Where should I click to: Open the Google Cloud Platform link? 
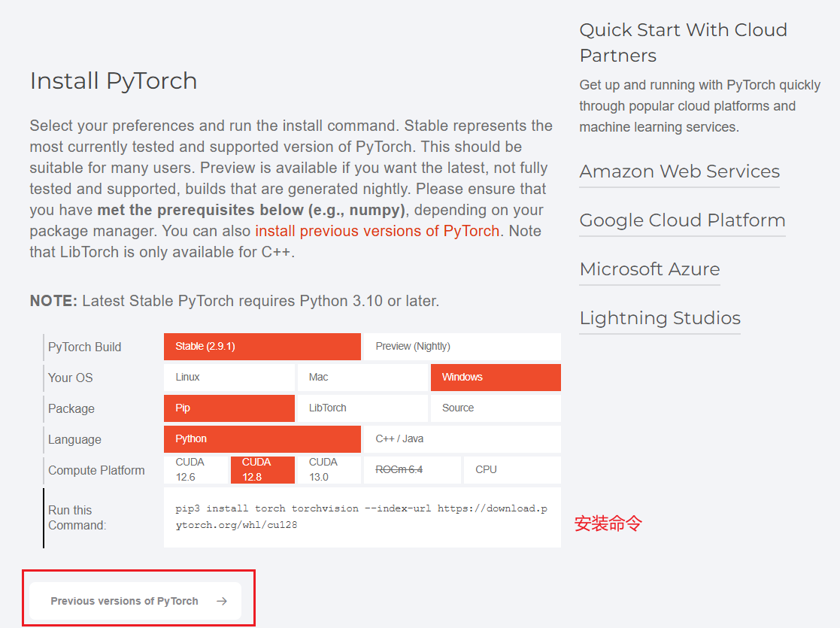point(683,220)
